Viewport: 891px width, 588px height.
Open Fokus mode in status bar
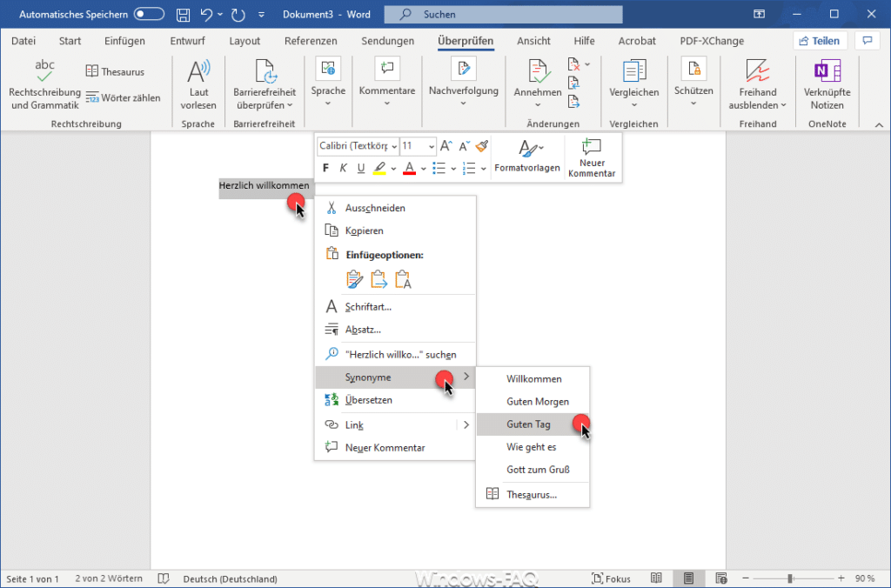[611, 578]
